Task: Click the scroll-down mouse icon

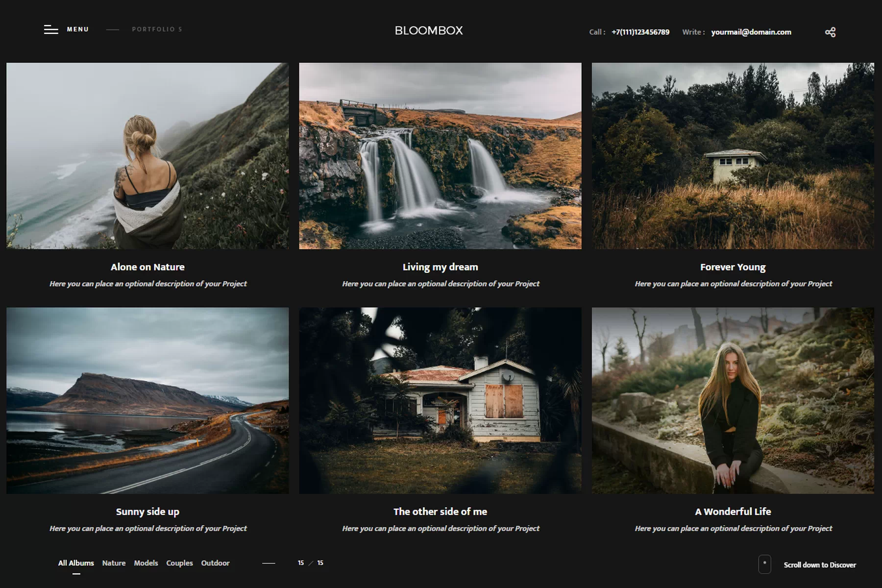Action: click(764, 564)
